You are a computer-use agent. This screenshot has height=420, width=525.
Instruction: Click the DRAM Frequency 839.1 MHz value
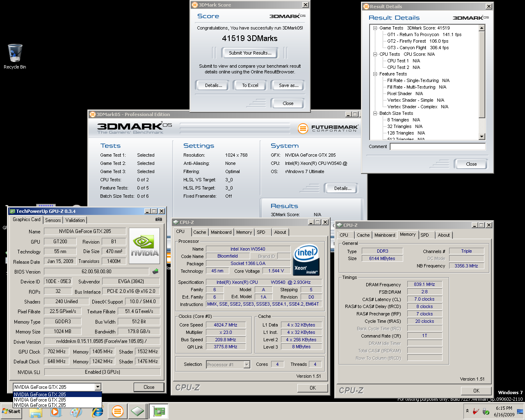coord(425,284)
